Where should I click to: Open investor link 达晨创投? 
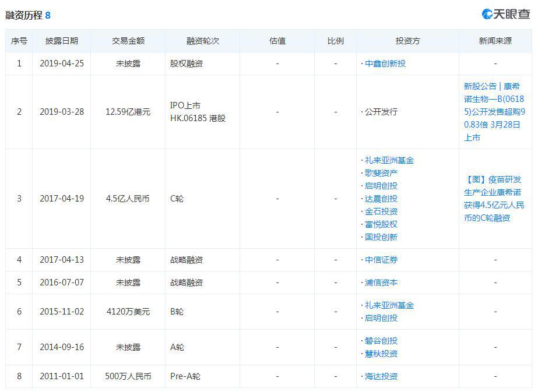381,199
